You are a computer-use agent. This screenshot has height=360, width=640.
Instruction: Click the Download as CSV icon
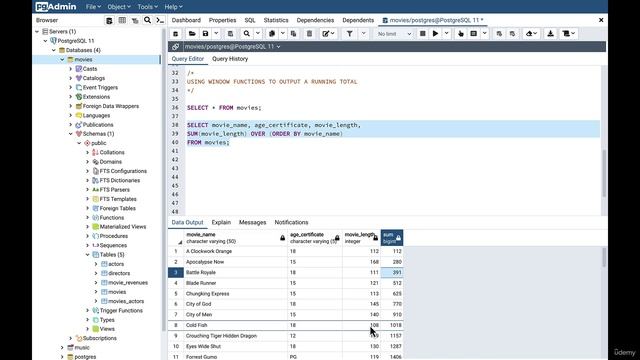(550, 34)
